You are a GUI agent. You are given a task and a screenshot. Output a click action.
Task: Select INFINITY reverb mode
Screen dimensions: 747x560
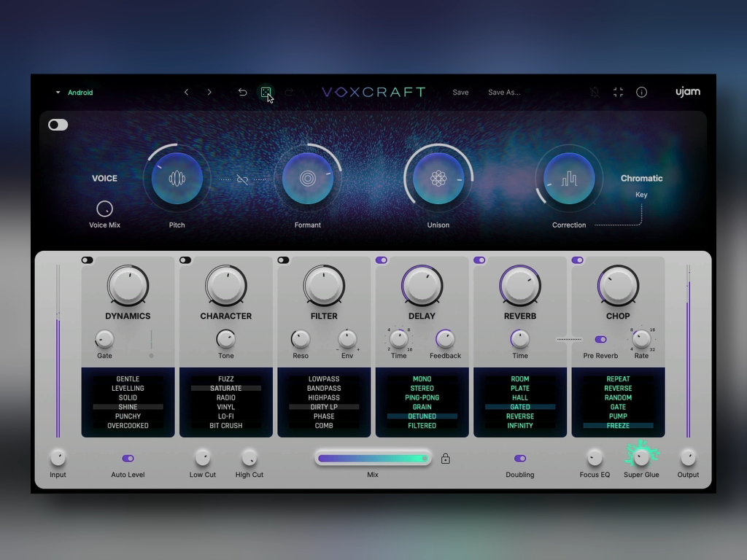coord(520,426)
